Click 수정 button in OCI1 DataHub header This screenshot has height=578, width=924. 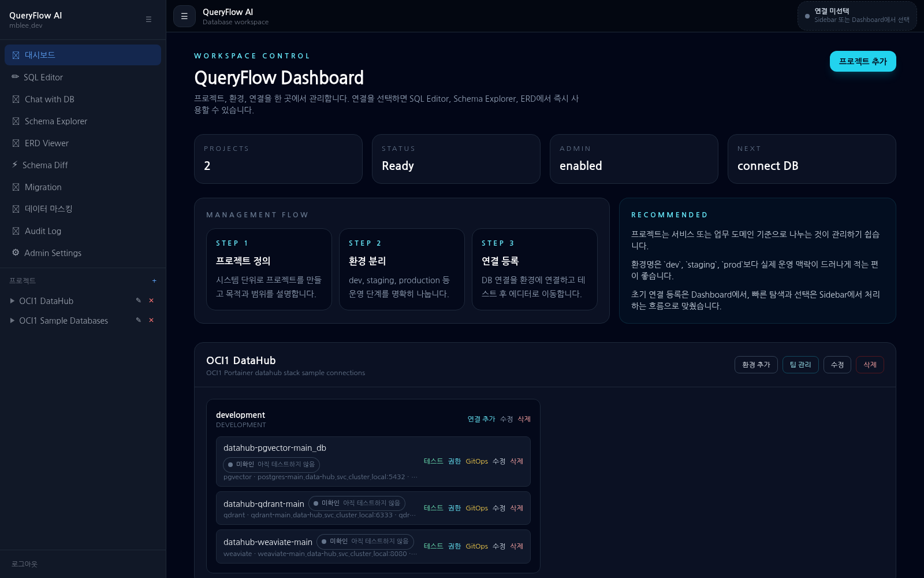click(837, 365)
